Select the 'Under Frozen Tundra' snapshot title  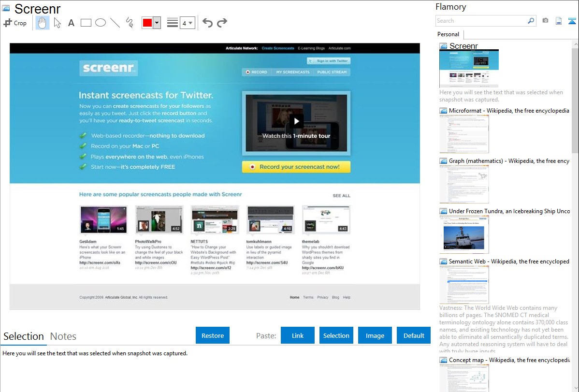pos(509,211)
